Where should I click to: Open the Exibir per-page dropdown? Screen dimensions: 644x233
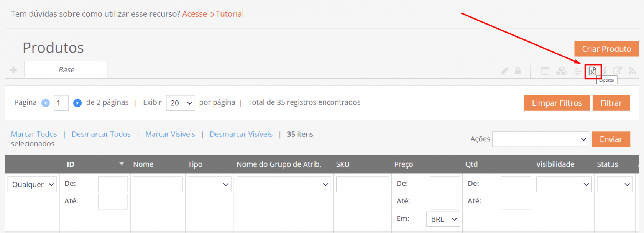click(x=181, y=103)
